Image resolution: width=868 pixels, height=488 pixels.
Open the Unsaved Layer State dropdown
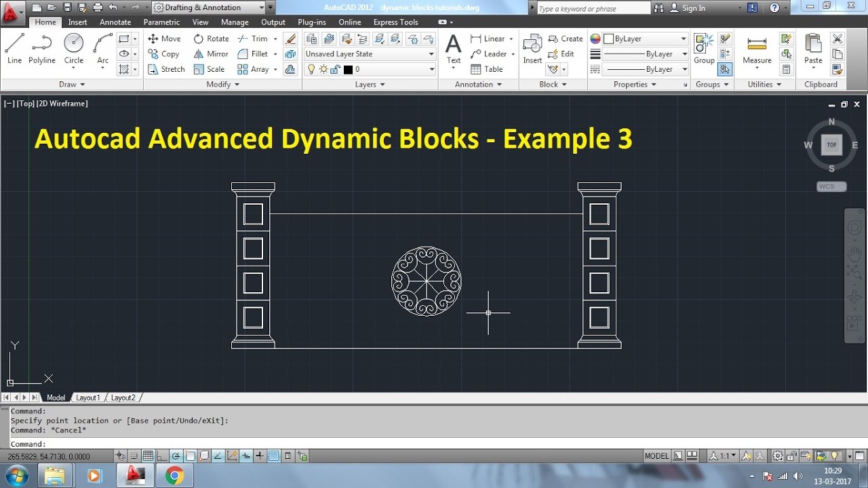point(370,54)
